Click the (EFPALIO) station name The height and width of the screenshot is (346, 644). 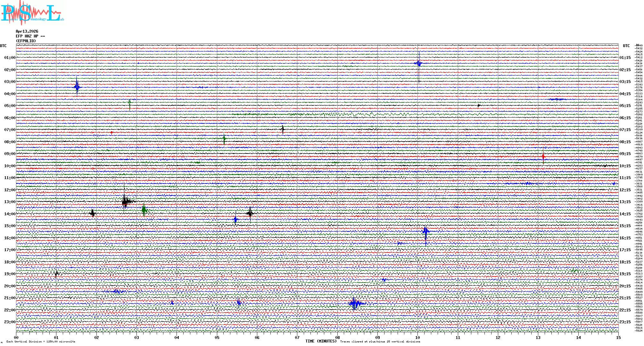click(x=26, y=41)
